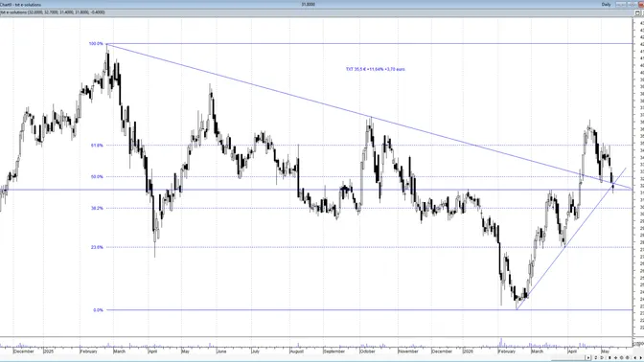The height and width of the screenshot is (362, 644).
Task: Click the 31,8000 value in title bar
Action: 308,5
